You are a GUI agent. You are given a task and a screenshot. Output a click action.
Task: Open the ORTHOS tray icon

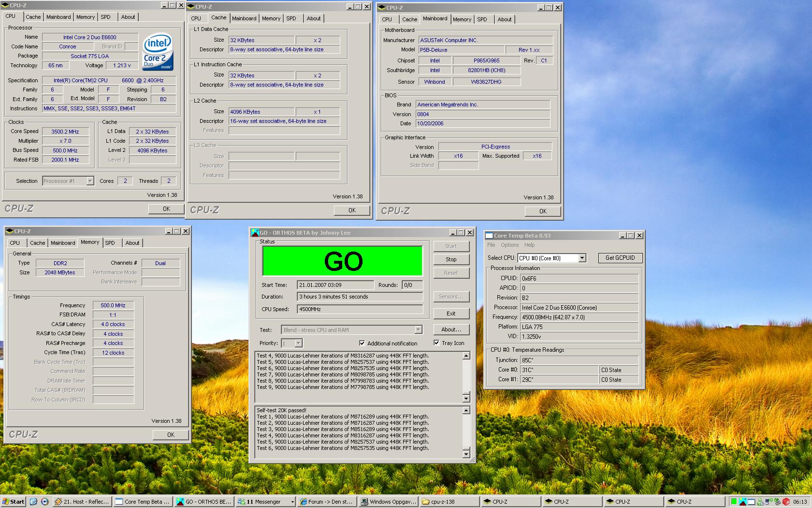pos(742,502)
